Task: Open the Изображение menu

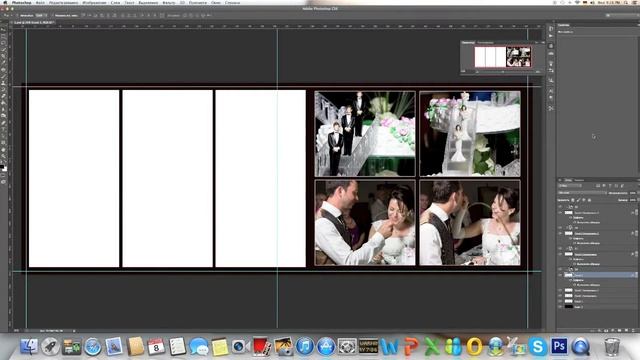Action: [x=94, y=2]
